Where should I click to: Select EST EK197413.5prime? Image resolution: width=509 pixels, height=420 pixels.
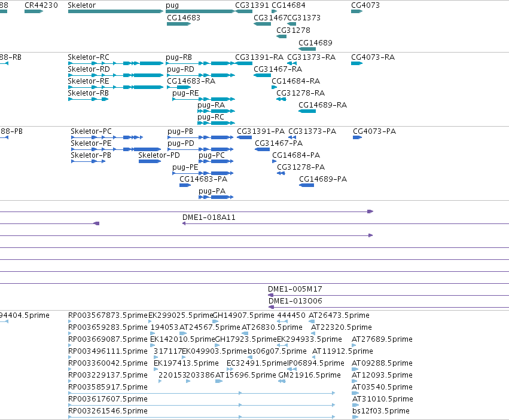click(x=186, y=364)
